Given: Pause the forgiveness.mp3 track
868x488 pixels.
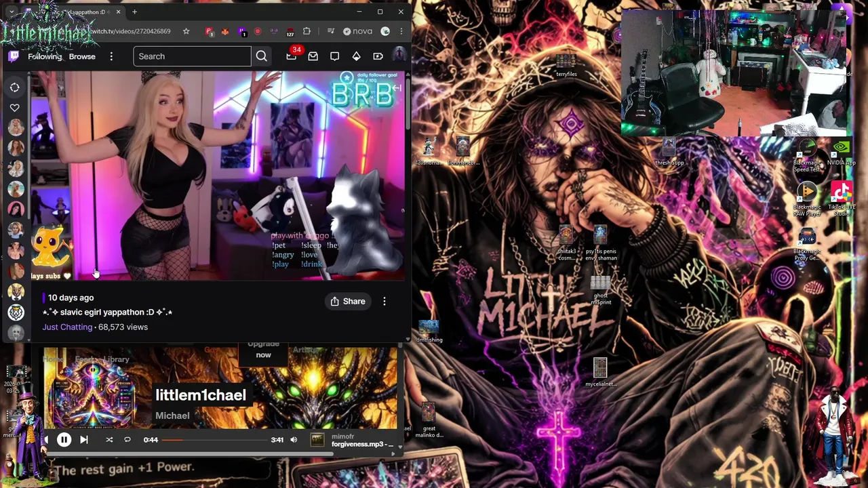Looking at the screenshot, I should coord(64,440).
